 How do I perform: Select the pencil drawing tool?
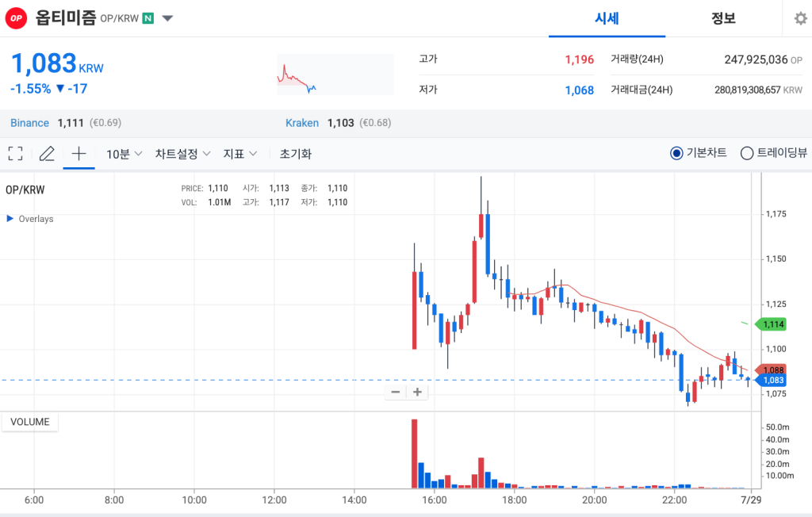(x=47, y=153)
